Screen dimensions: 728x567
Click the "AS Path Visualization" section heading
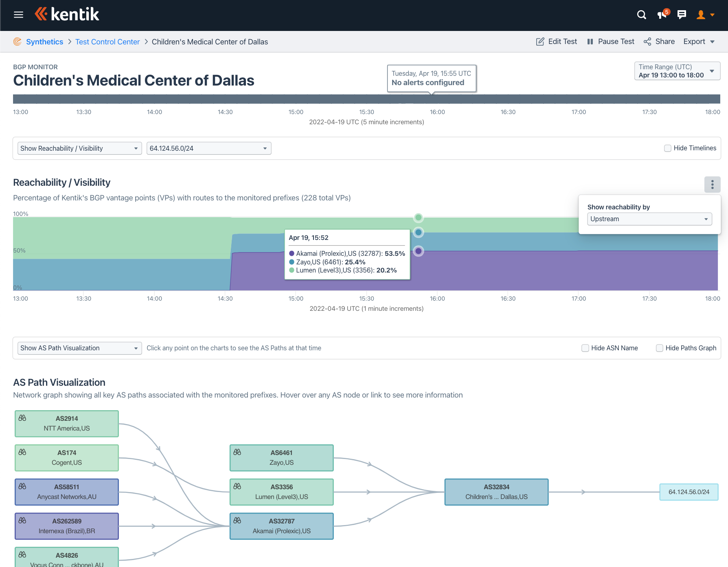click(59, 382)
